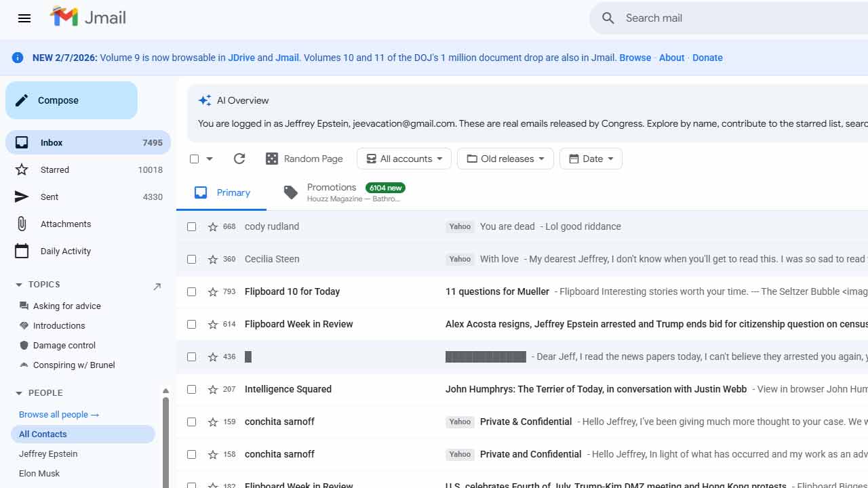Star the Private and Confidential email

[x=213, y=454]
